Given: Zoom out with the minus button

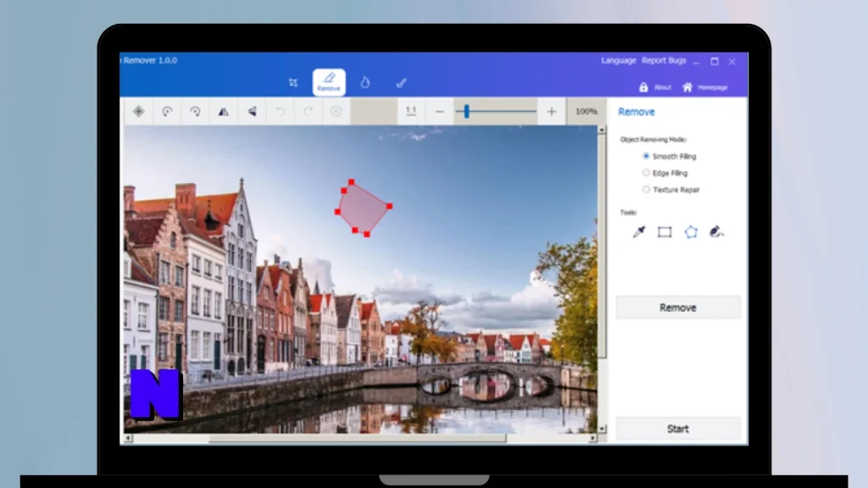Looking at the screenshot, I should 440,112.
